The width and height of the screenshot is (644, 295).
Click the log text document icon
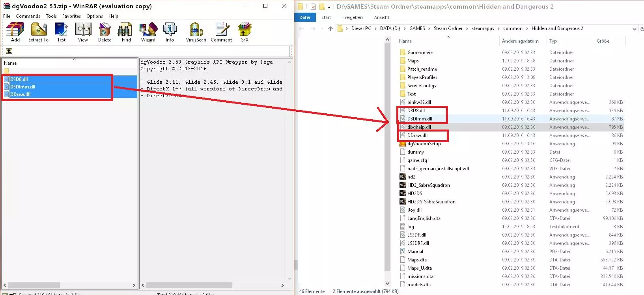pos(403,227)
